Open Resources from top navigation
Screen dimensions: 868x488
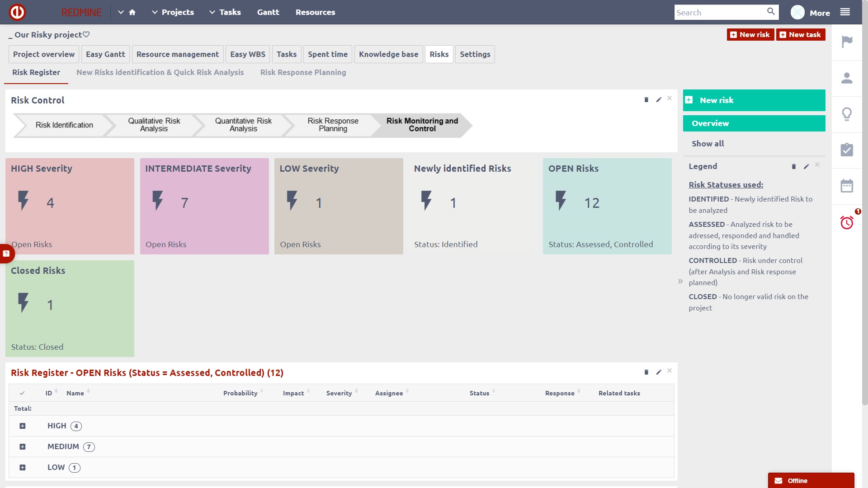(x=316, y=12)
